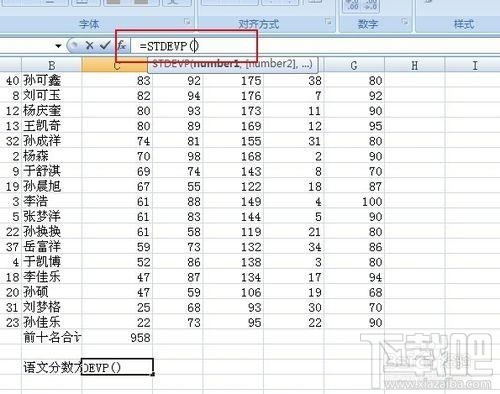
Task: Select the cell with value 122
Action: click(x=233, y=186)
